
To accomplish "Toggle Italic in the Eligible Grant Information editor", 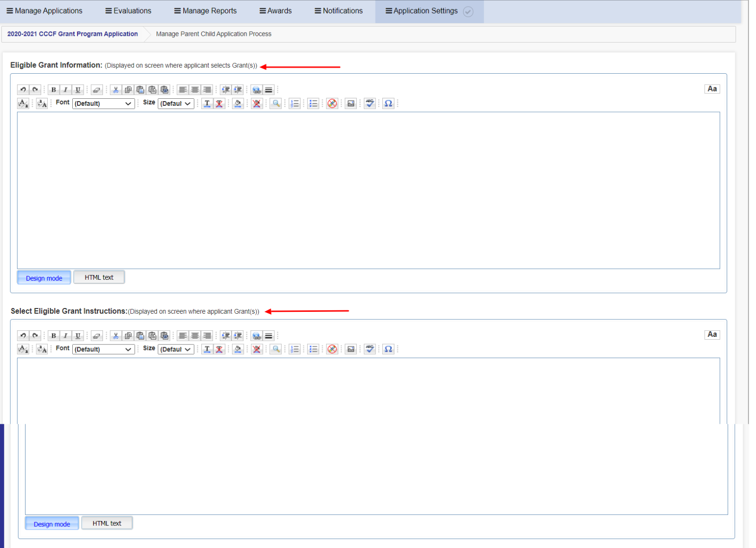I will pyautogui.click(x=66, y=90).
